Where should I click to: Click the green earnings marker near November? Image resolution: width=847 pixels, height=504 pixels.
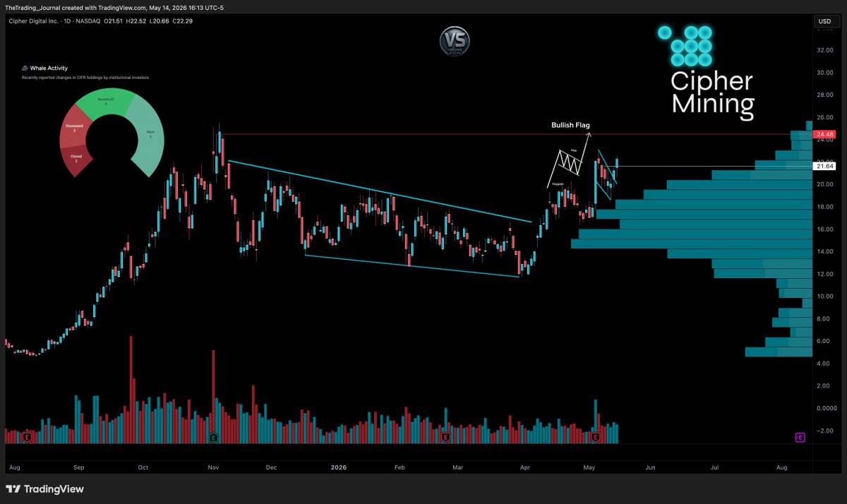coord(213,438)
